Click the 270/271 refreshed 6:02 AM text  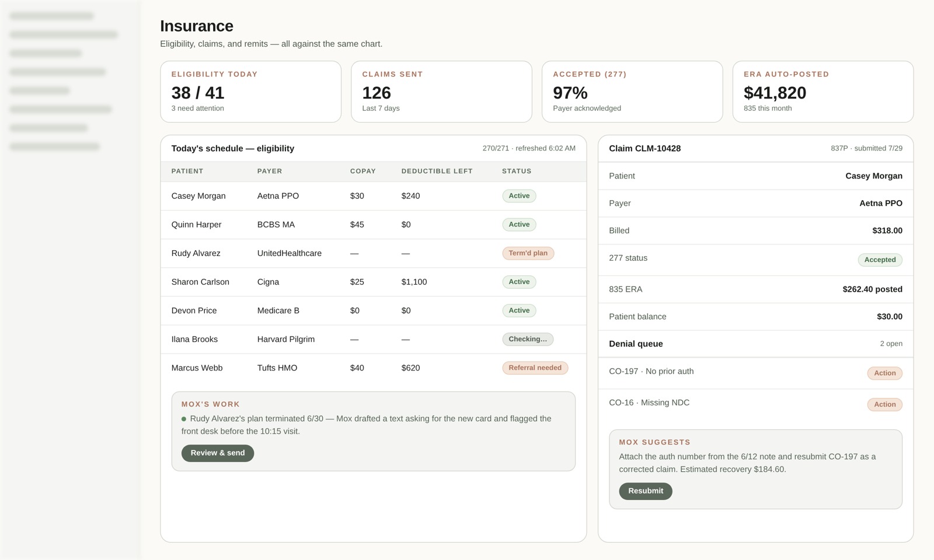pyautogui.click(x=529, y=148)
